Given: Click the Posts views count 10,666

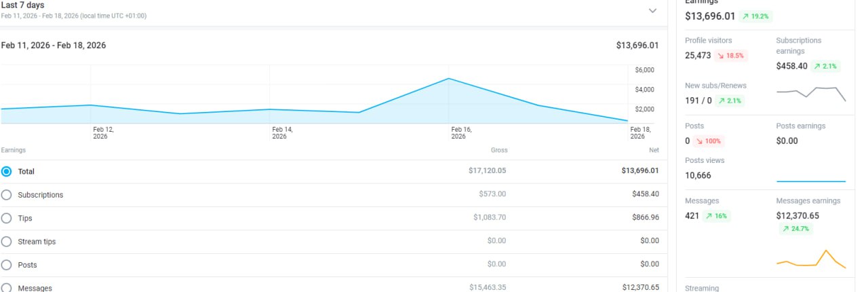Looking at the screenshot, I should click(x=698, y=175).
